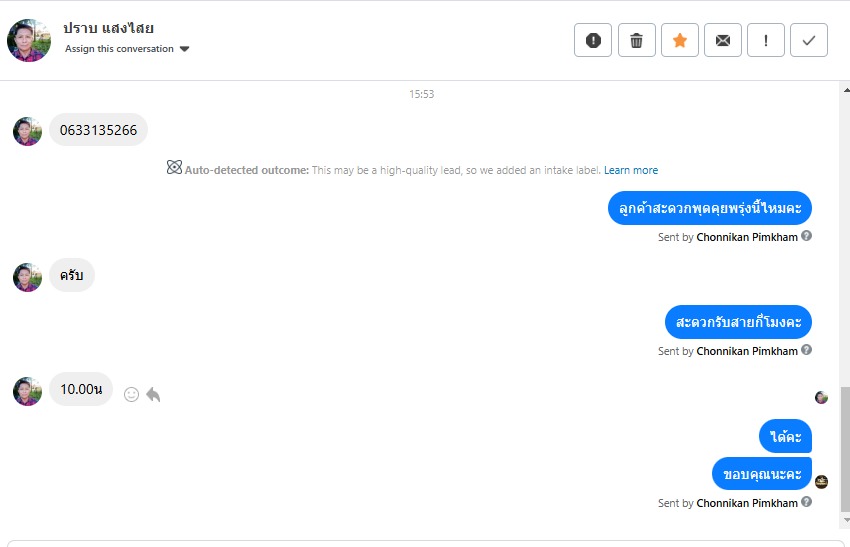Click the sender avatar beside 0633135266
This screenshot has width=850, height=547.
coord(27,131)
